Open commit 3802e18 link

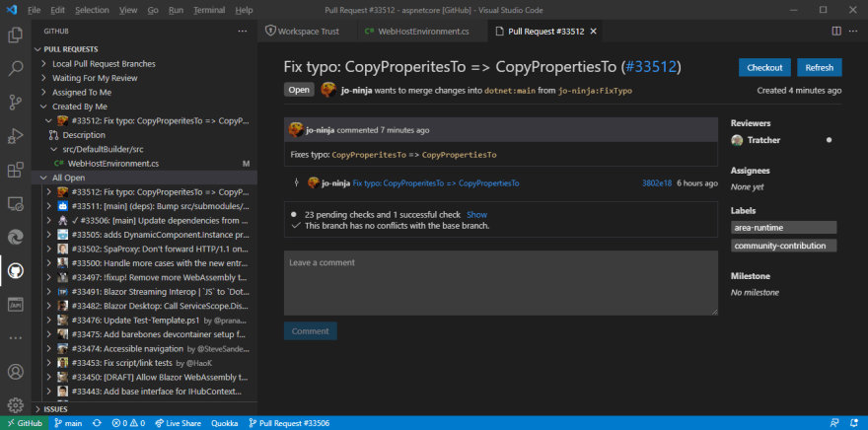[x=657, y=183]
